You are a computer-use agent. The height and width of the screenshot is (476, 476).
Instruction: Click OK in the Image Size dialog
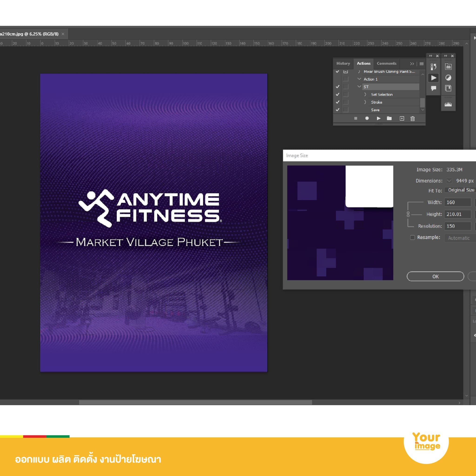[435, 276]
